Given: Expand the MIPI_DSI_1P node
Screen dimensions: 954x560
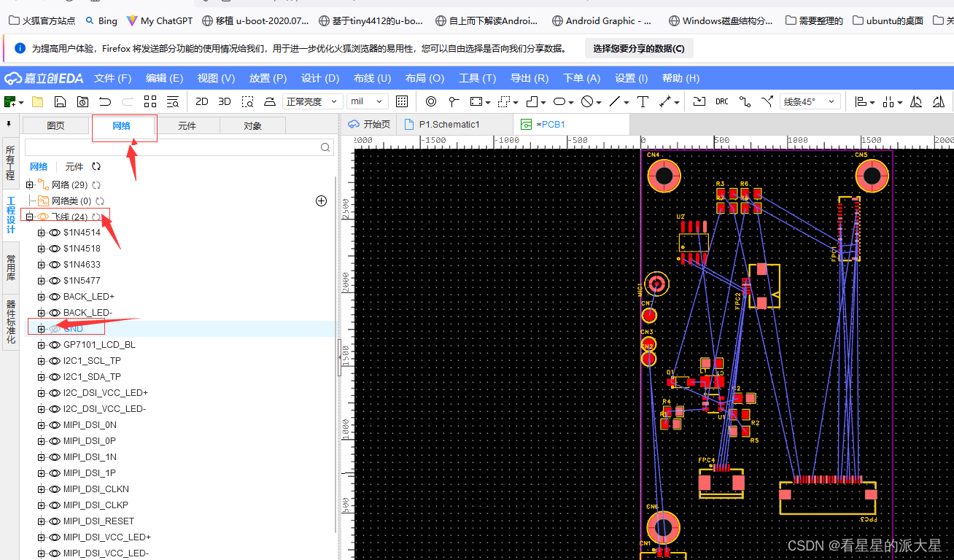Looking at the screenshot, I should [42, 473].
